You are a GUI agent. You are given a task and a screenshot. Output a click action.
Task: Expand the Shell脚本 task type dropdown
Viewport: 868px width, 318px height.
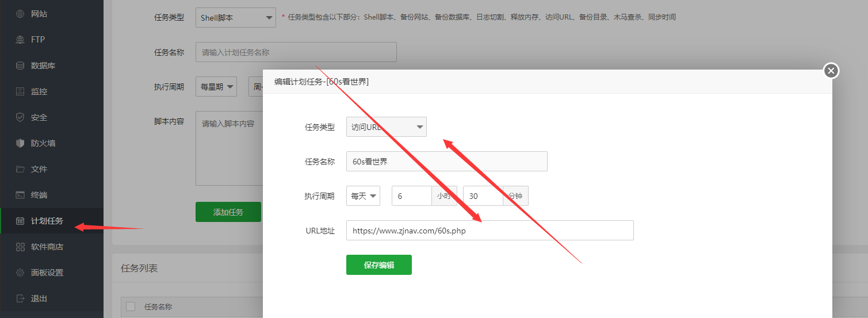(236, 18)
